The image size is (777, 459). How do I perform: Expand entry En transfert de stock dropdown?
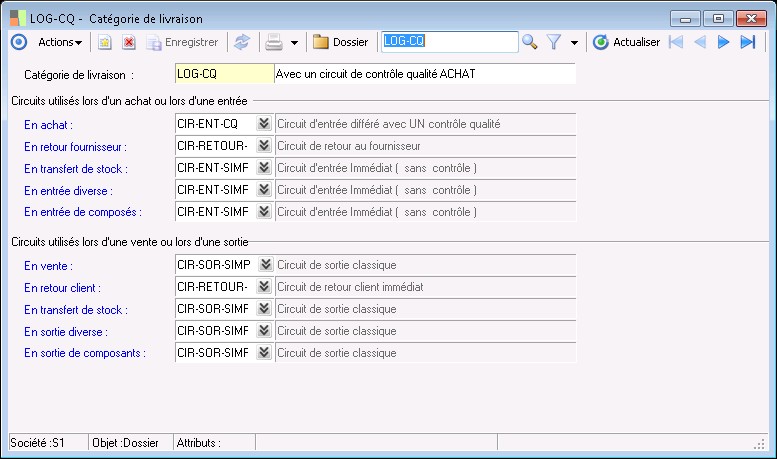[x=264, y=168]
